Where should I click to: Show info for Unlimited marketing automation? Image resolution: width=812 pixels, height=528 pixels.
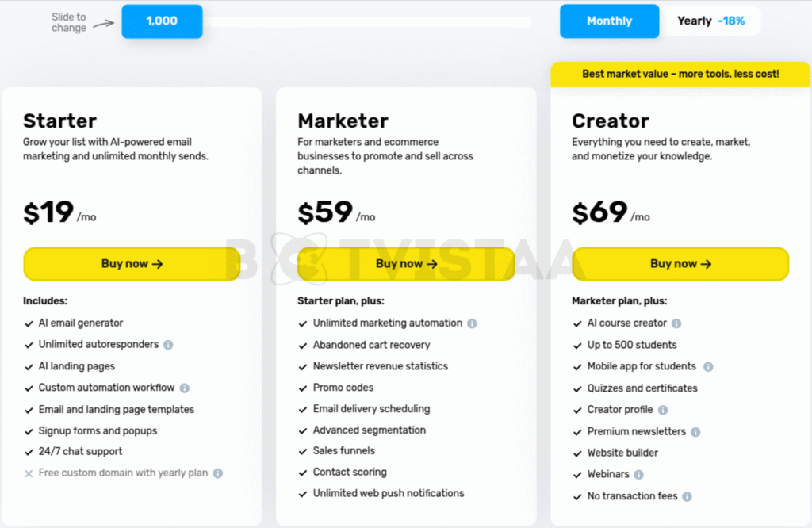(472, 323)
